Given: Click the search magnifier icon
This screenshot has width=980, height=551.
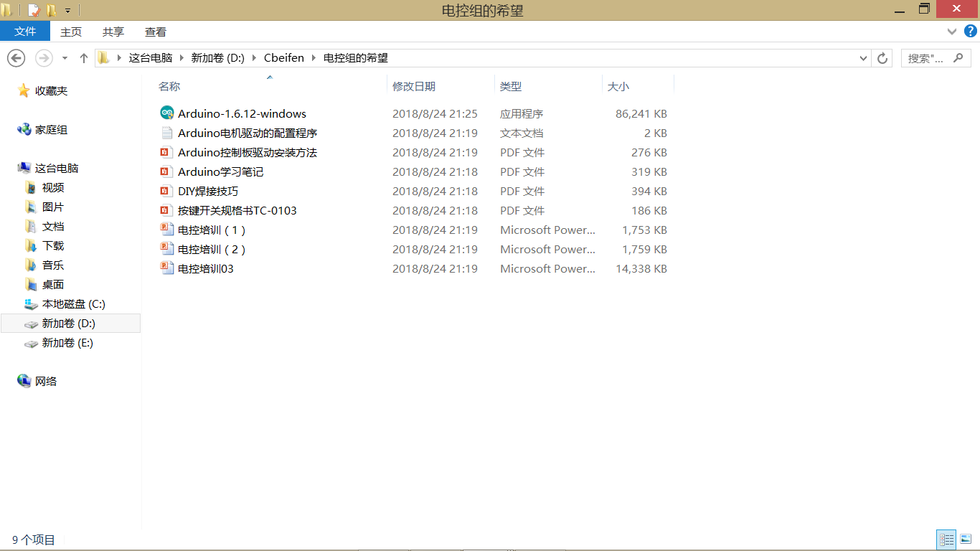Looking at the screenshot, I should pyautogui.click(x=958, y=58).
